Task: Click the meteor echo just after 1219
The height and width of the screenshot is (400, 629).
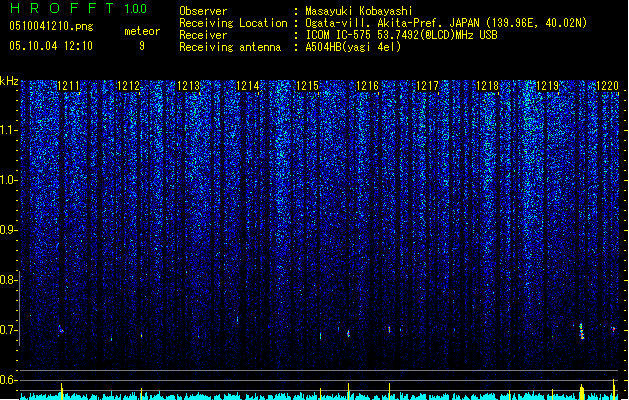Action: tap(581, 331)
